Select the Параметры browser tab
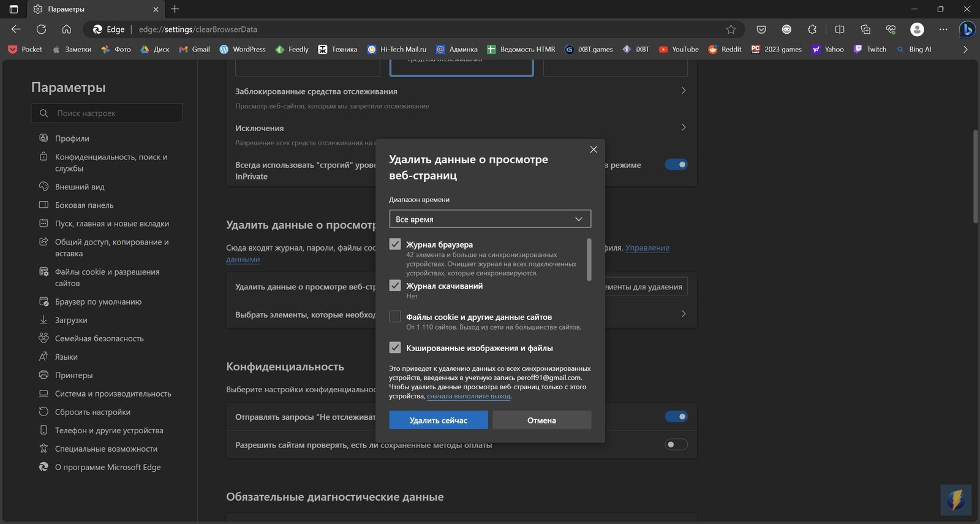 click(x=95, y=9)
